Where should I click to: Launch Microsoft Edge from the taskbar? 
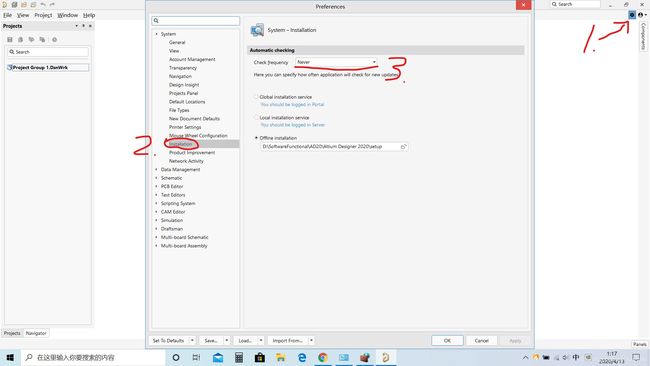click(302, 357)
